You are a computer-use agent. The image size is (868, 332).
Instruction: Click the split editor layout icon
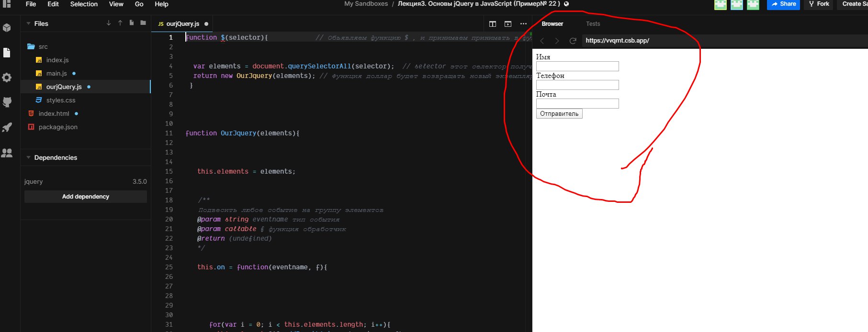[493, 24]
